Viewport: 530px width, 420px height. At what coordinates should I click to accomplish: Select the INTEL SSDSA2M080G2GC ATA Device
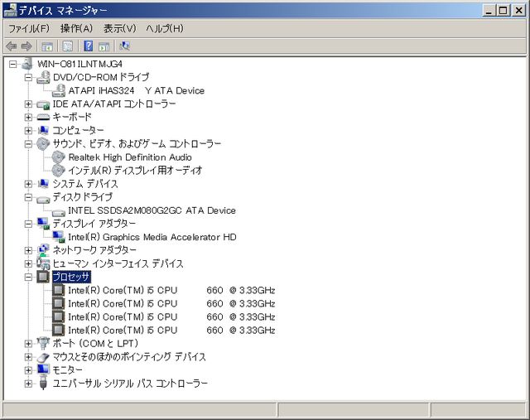point(152,210)
